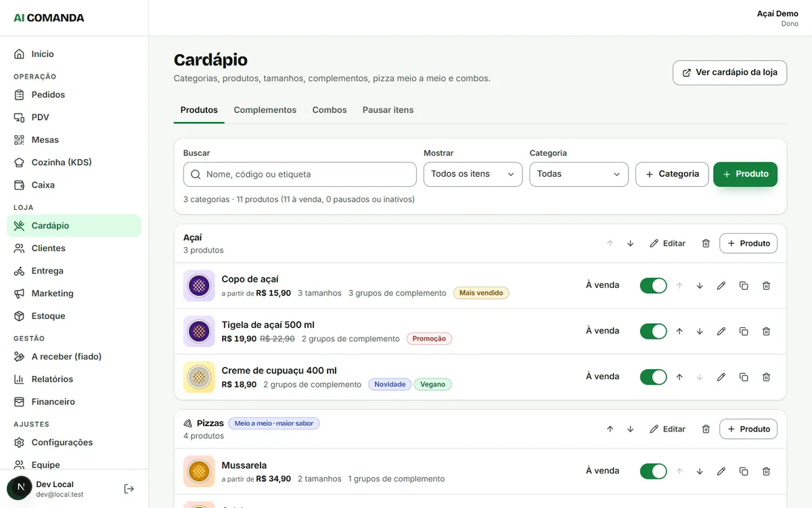The width and height of the screenshot is (812, 508).
Task: Delete the Mussarela product trash icon
Action: [766, 471]
